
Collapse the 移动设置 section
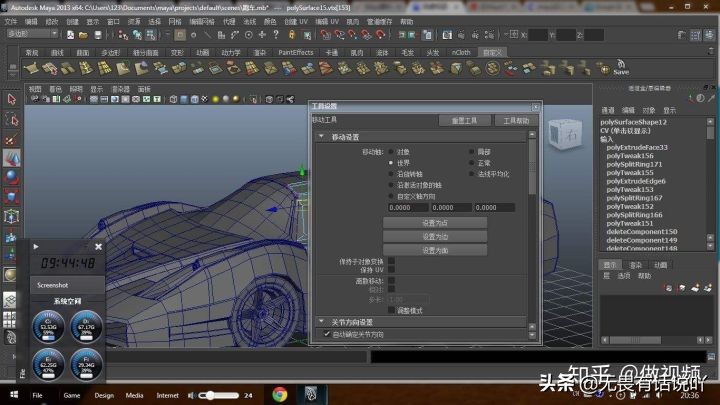coord(322,137)
